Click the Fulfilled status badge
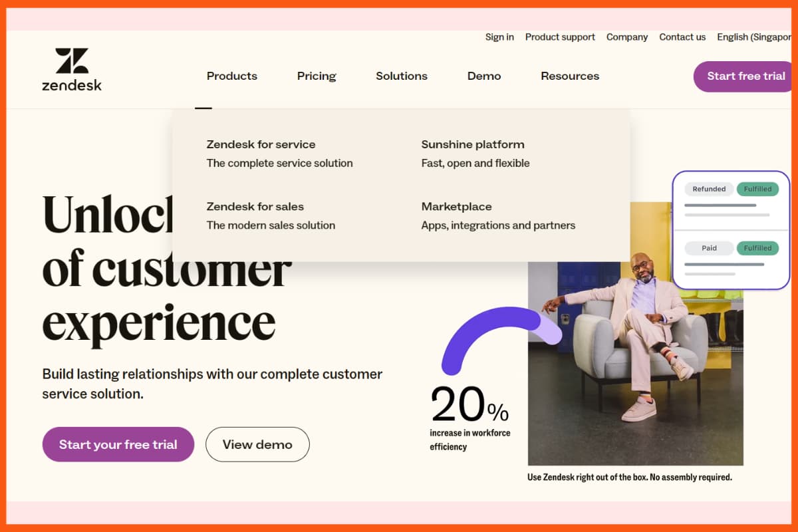Screen dimensions: 798x532 (757, 189)
